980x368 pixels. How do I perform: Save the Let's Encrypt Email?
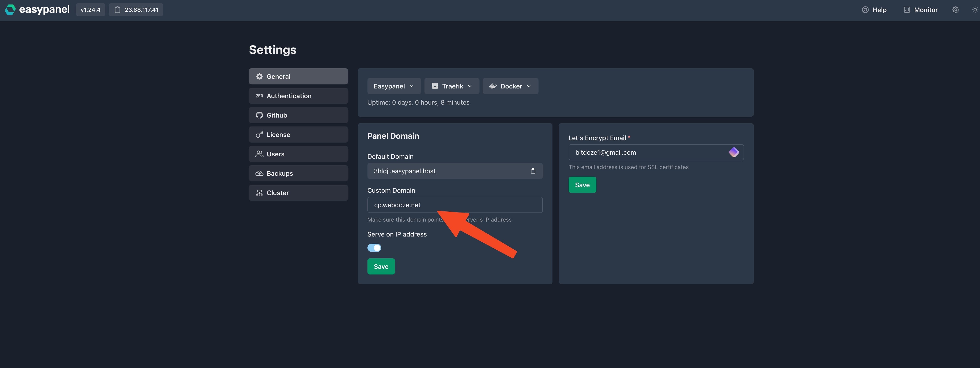pyautogui.click(x=582, y=185)
